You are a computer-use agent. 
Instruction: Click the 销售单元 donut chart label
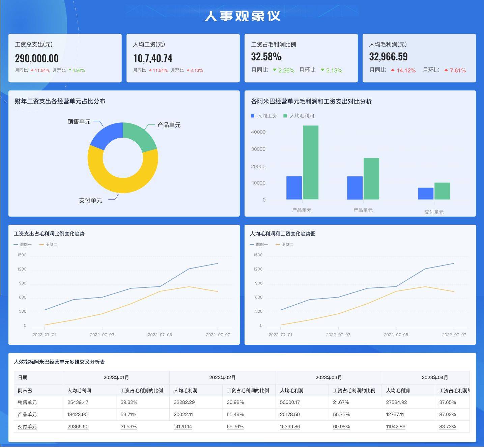[x=79, y=121]
